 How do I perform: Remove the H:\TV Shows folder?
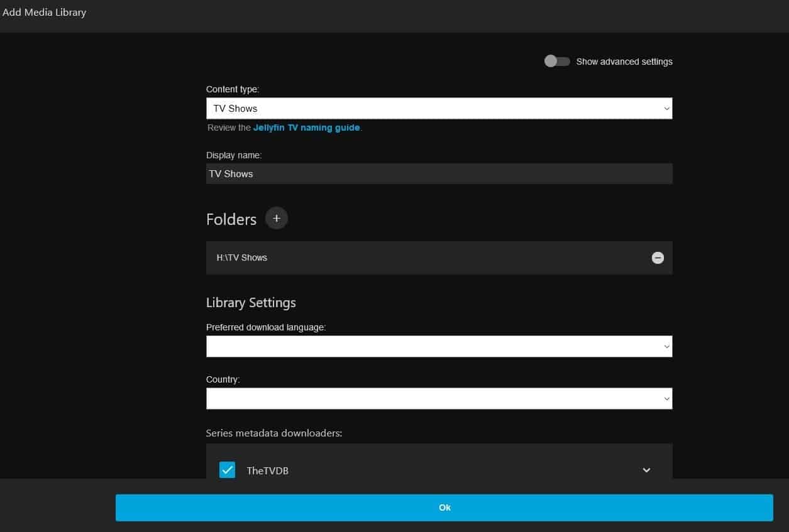coord(658,258)
